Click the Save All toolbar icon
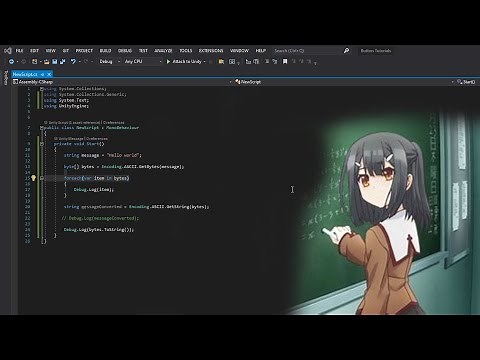480x360 pixels. [62, 62]
